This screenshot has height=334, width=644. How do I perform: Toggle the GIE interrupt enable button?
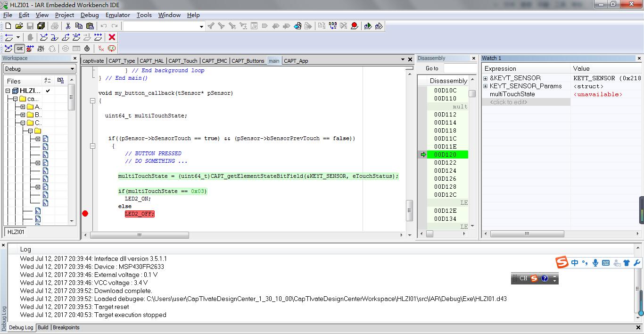click(19, 49)
